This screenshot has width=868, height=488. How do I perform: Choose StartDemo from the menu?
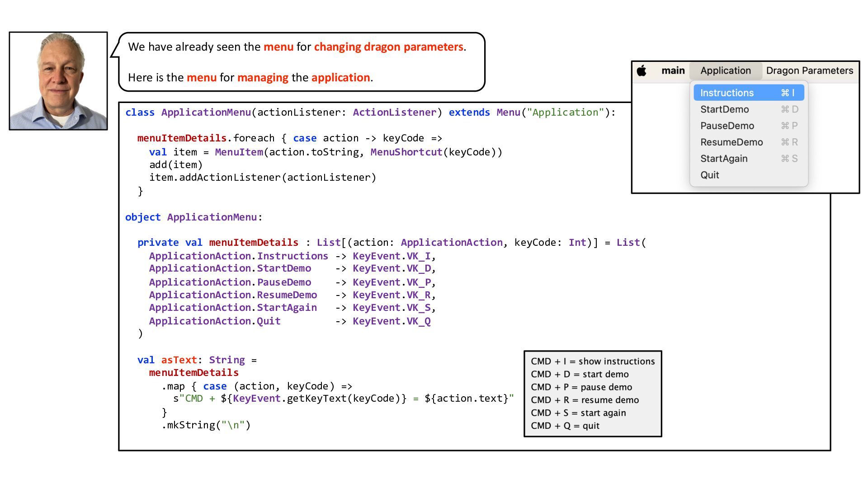coord(724,109)
